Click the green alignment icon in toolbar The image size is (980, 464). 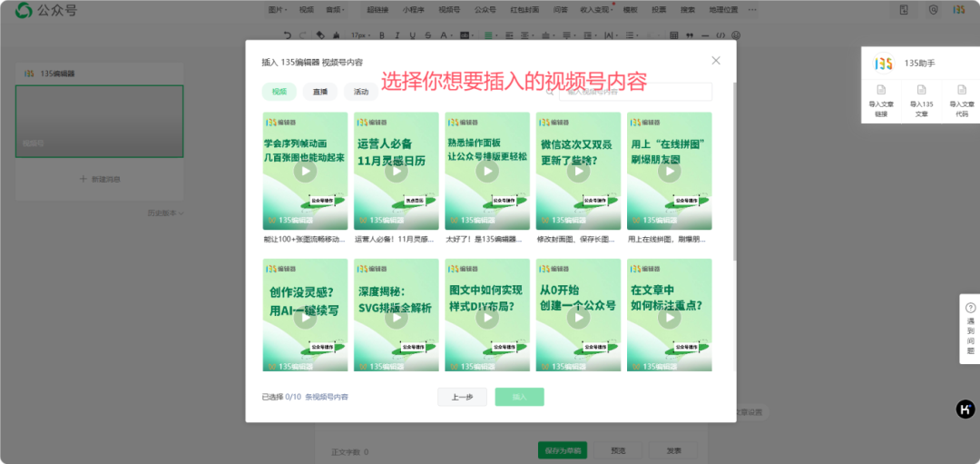488,35
